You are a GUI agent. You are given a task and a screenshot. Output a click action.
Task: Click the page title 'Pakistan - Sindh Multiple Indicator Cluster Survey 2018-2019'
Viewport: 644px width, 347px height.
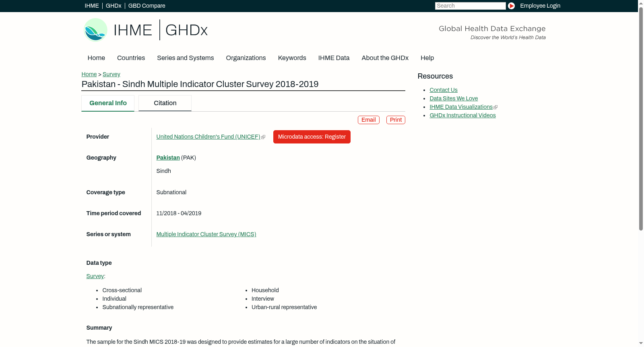[200, 84]
